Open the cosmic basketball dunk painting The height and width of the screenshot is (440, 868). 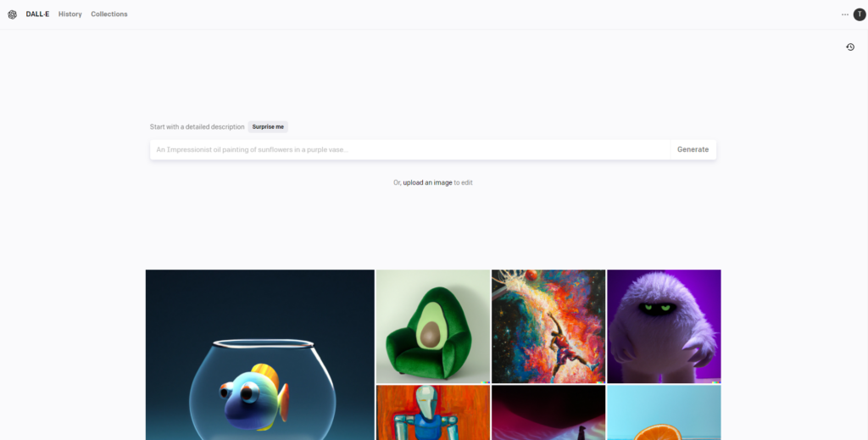pos(548,326)
